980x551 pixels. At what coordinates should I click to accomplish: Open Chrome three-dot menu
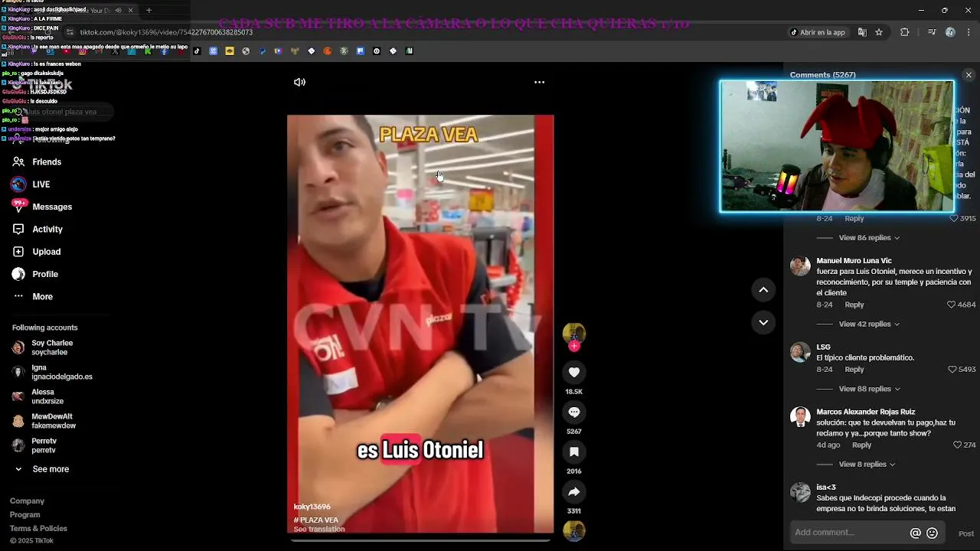click(969, 32)
